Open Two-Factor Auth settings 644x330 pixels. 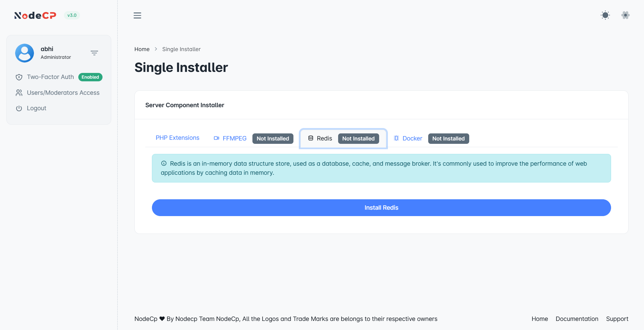click(x=50, y=77)
